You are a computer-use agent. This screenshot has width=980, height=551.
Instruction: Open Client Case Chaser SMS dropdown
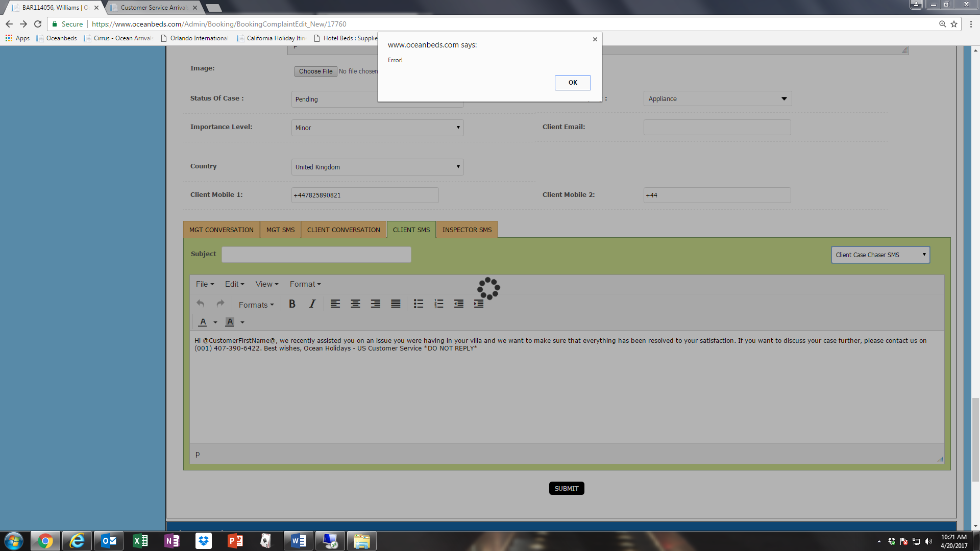pyautogui.click(x=880, y=255)
